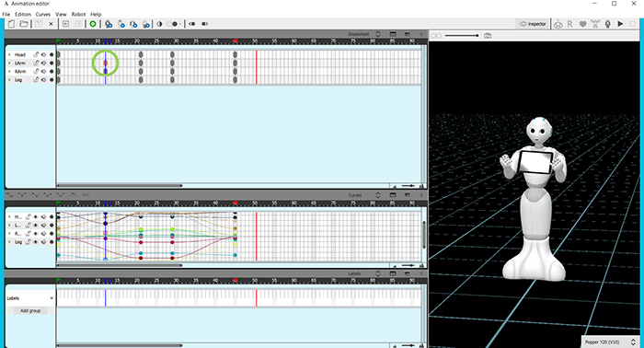Toggle the Inspector button

tap(533, 24)
